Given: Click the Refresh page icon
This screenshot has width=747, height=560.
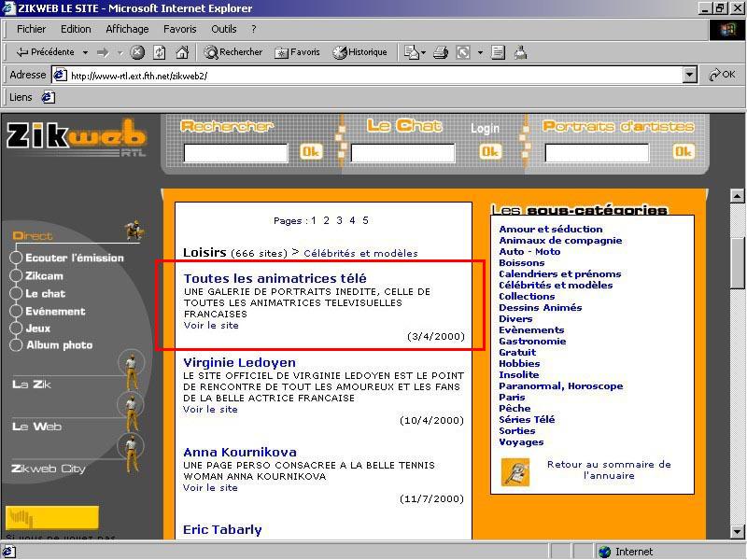Looking at the screenshot, I should coord(159,52).
